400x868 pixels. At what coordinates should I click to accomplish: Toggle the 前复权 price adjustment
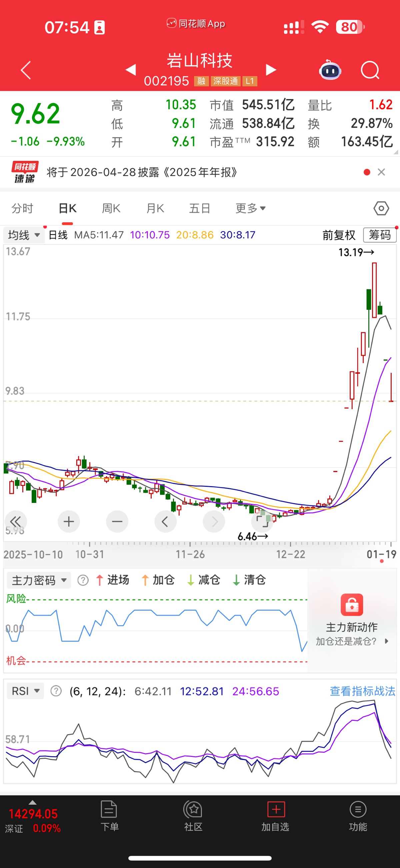(339, 235)
